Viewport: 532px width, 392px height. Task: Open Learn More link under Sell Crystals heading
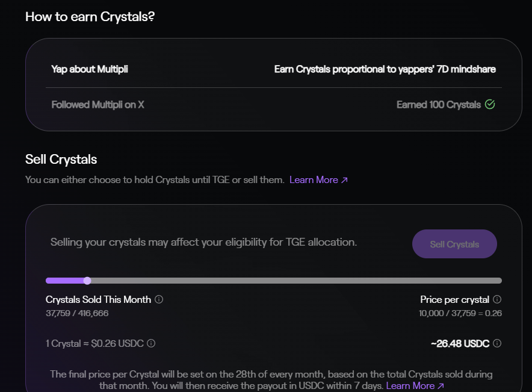click(318, 180)
